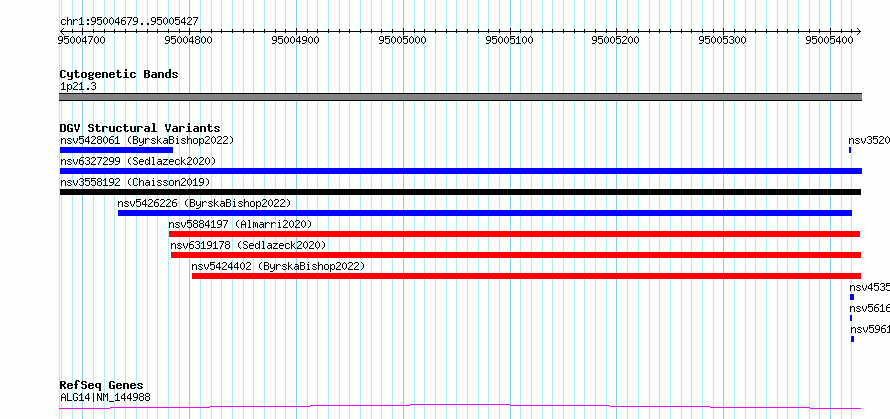The image size is (890, 419).
Task: Click the black nsv3558192 variant bar
Action: click(x=460, y=192)
